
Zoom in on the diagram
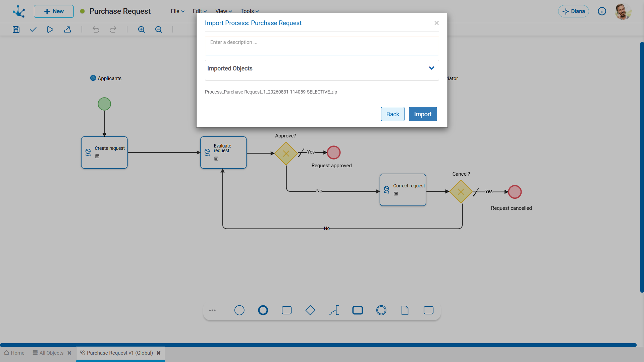tap(142, 29)
